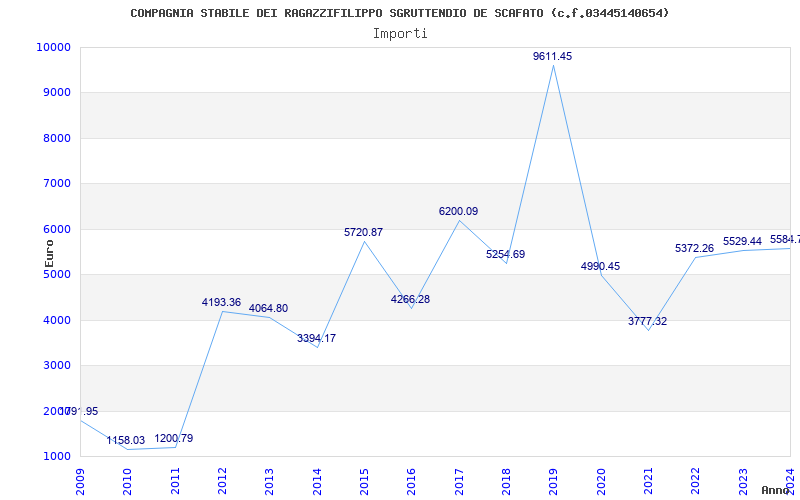The width and height of the screenshot is (800, 500).
Task: Click the 2016 x-axis year label
Action: pos(412,482)
